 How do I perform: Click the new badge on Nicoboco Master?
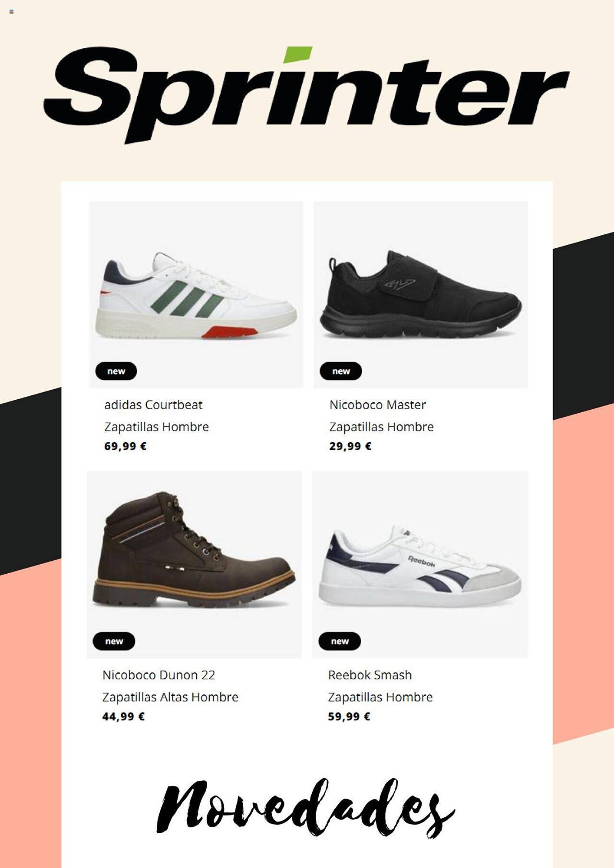point(341,371)
